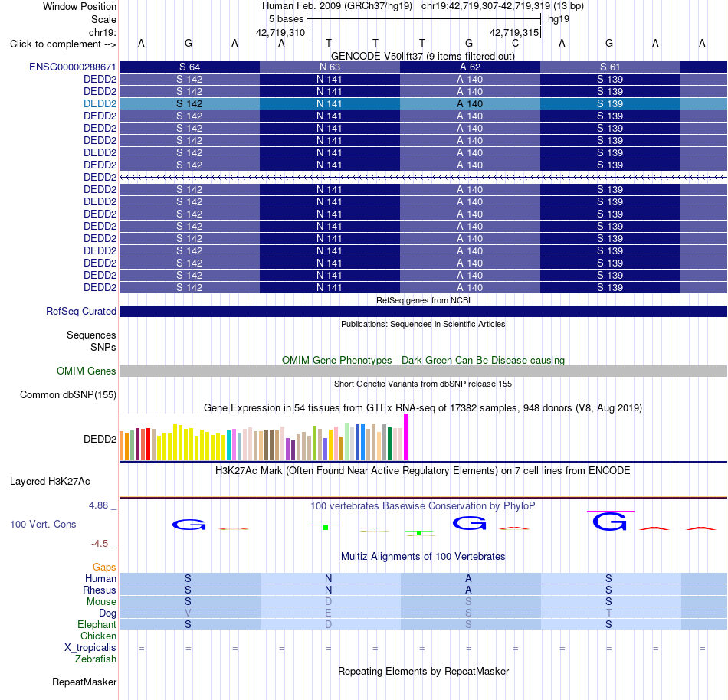728x700 pixels.
Task: Click position label 42,719,315
Action: [x=514, y=32]
